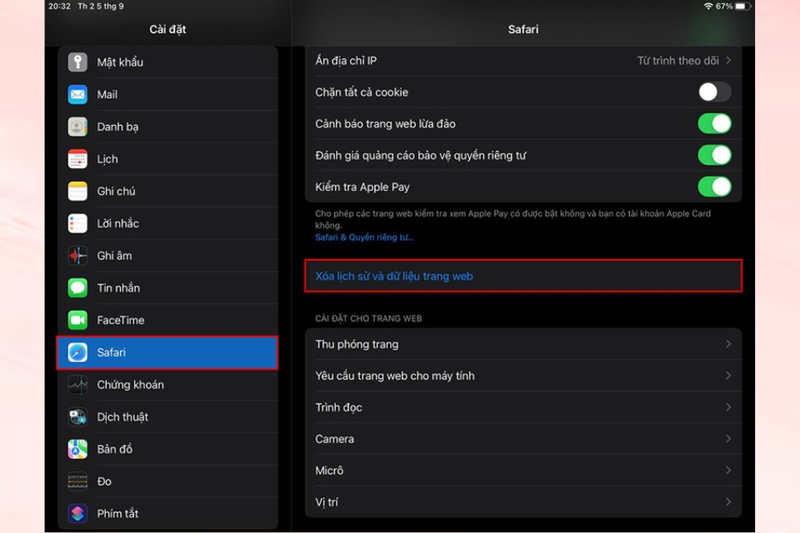Open Ghi âm settings row

point(168,256)
